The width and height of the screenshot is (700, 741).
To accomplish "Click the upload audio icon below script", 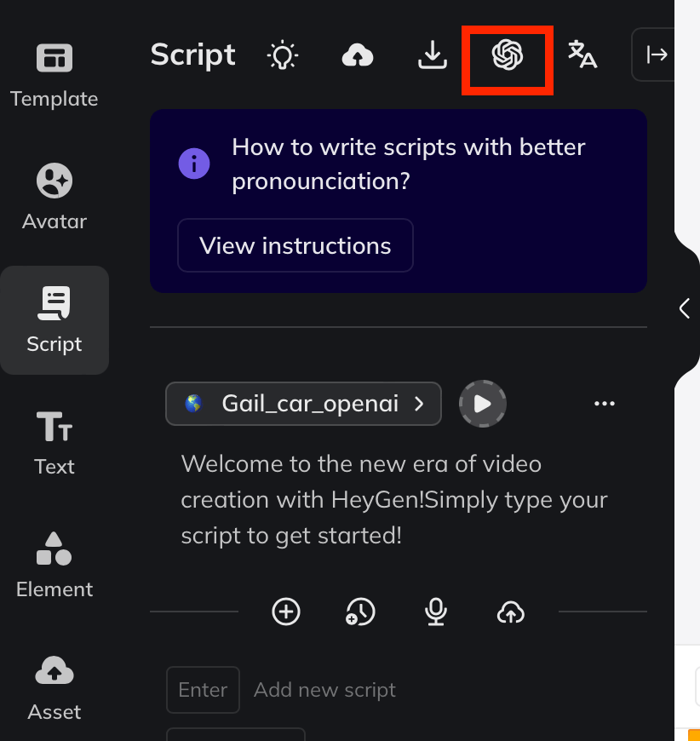I will 510,612.
